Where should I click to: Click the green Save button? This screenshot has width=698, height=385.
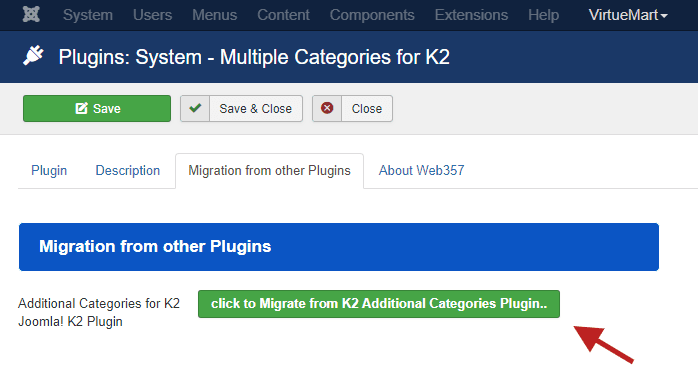pos(97,108)
